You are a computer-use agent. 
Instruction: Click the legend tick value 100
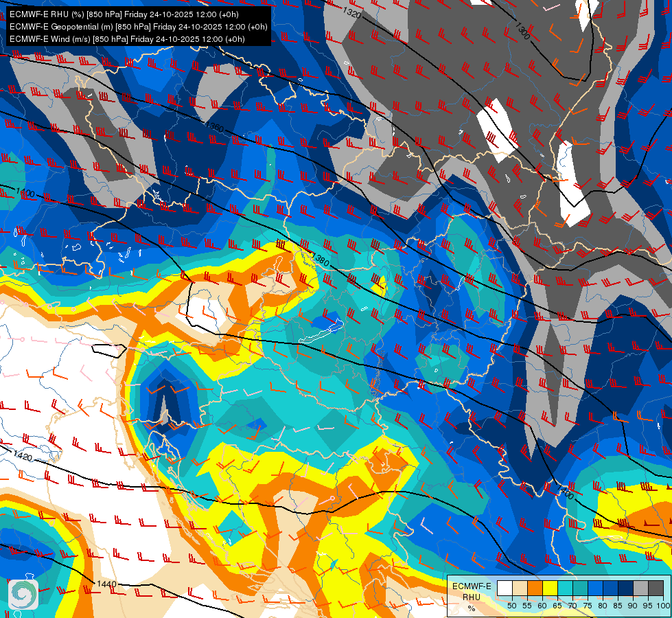pyautogui.click(x=664, y=606)
